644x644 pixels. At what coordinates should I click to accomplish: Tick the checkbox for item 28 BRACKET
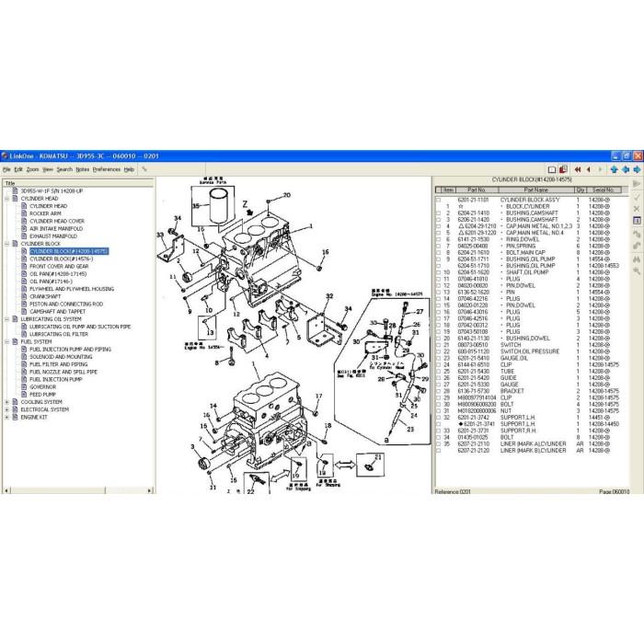(x=438, y=391)
